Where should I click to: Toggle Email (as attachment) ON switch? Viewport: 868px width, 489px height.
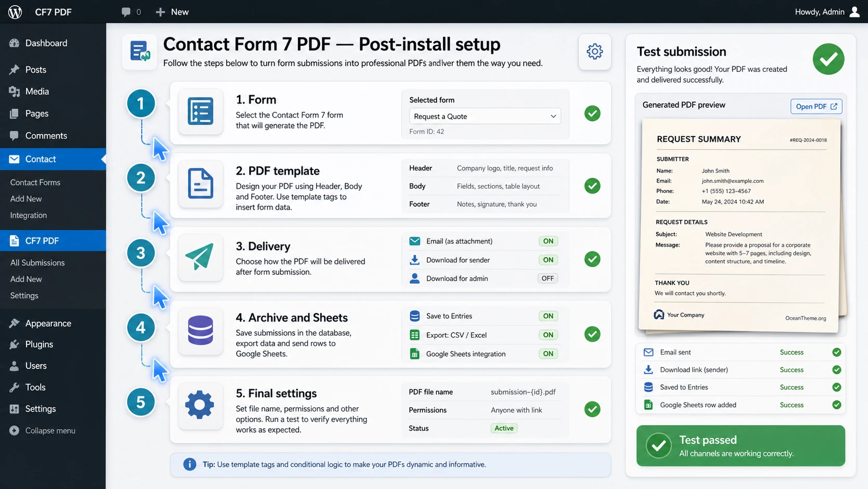[x=548, y=241]
